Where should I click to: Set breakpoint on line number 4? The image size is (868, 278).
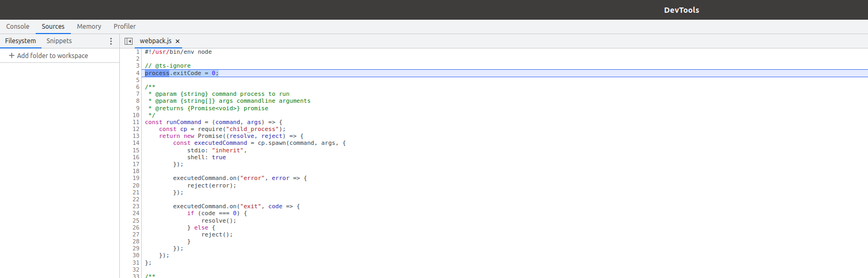click(x=137, y=73)
